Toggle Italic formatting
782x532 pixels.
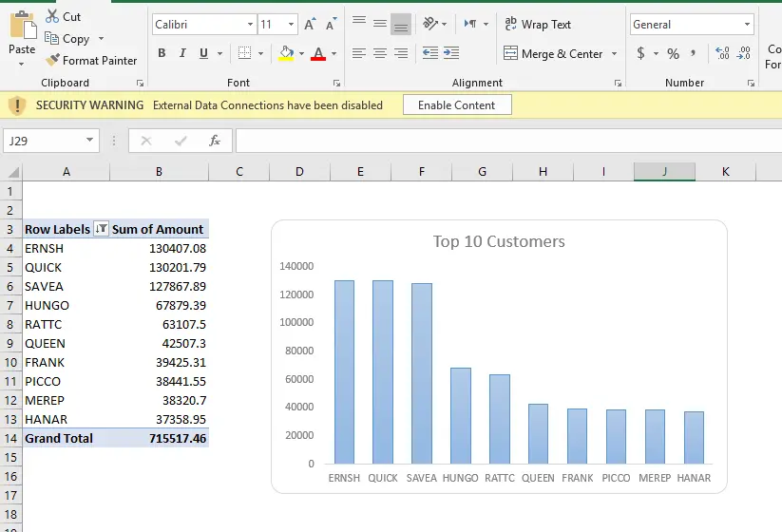[x=182, y=53]
